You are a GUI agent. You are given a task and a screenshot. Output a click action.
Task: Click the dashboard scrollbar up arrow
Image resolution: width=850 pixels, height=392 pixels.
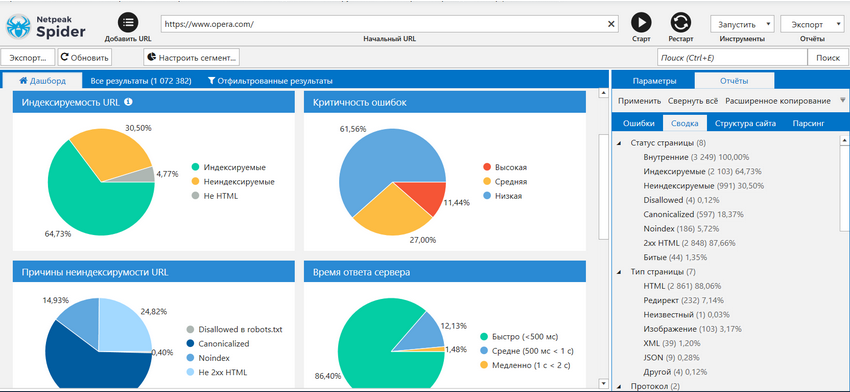tap(603, 93)
